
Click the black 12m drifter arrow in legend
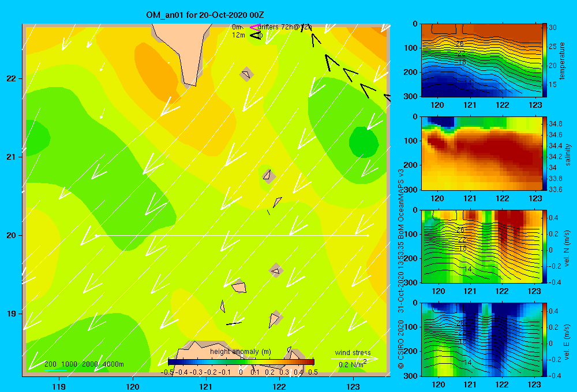256,35
